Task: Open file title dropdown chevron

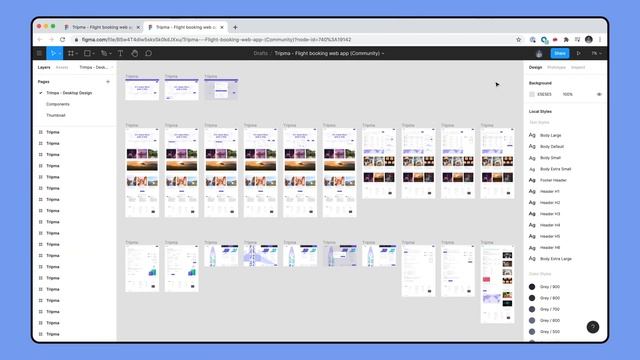Action: click(x=383, y=53)
